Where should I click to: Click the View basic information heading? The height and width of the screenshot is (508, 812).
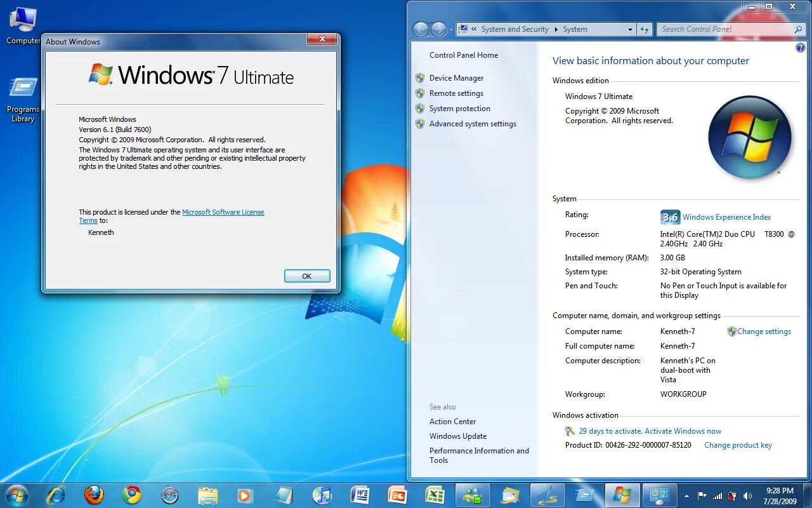[650, 61]
